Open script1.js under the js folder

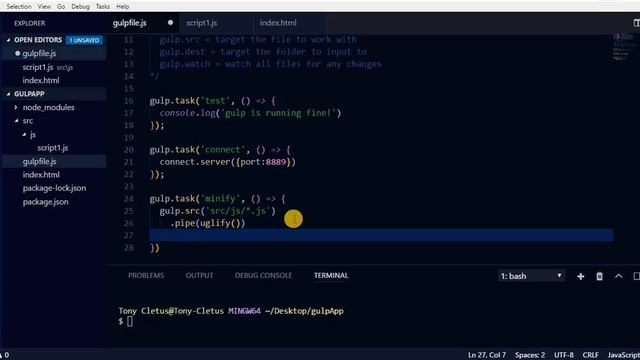point(53,148)
